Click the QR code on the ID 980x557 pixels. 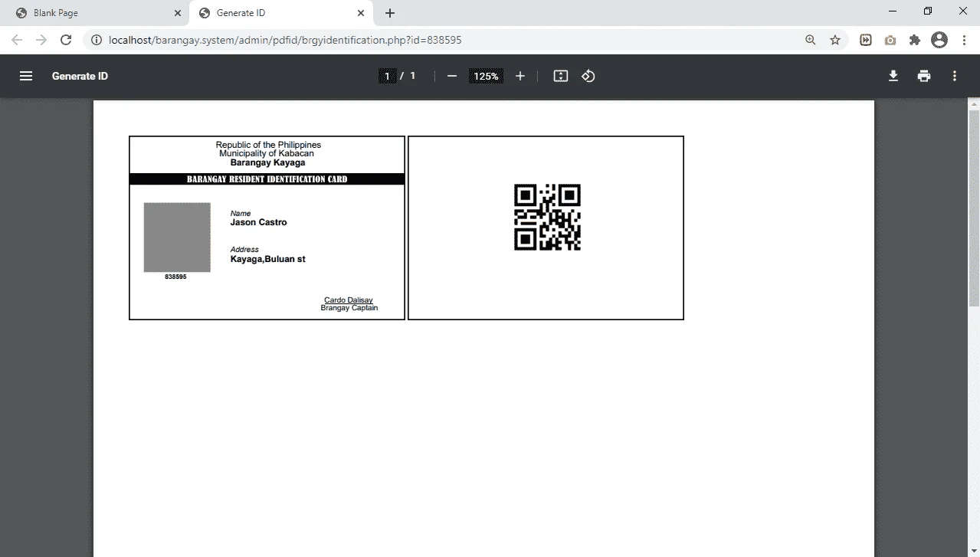[x=547, y=218]
